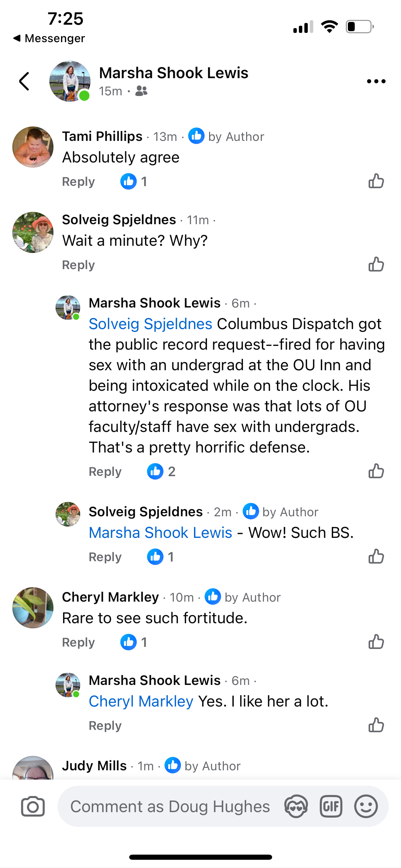Open the three-dot more options menu
Viewport: 401px width, 868px height.
pos(376,82)
